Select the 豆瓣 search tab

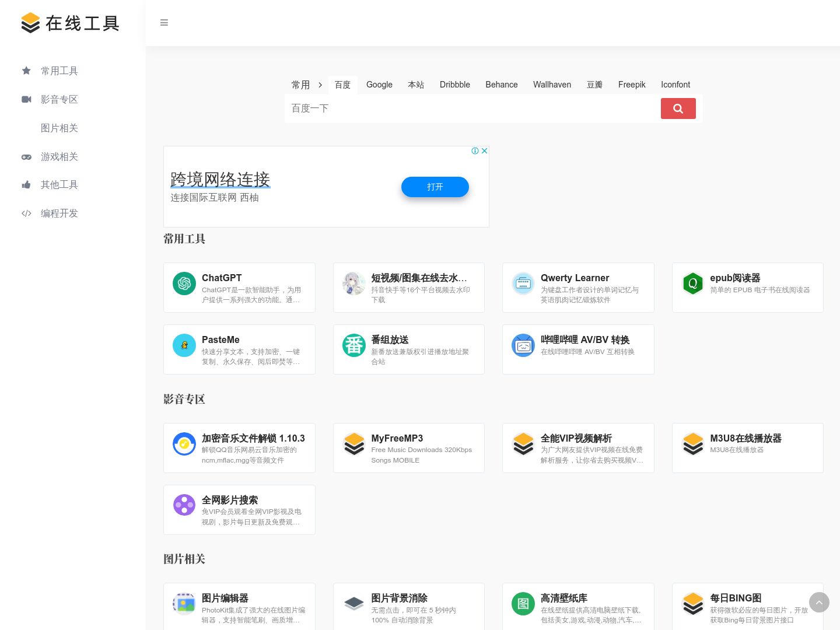[x=594, y=85]
